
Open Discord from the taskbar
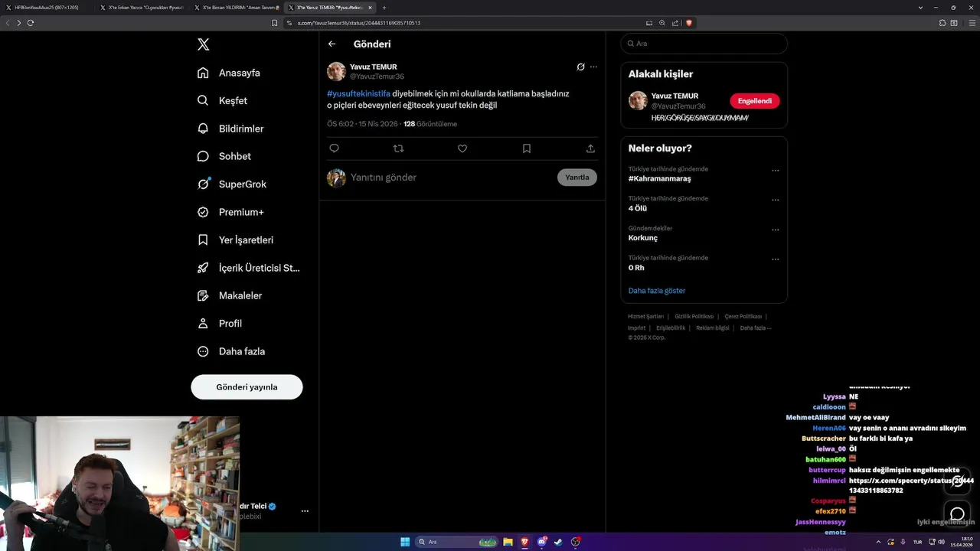[x=542, y=542]
